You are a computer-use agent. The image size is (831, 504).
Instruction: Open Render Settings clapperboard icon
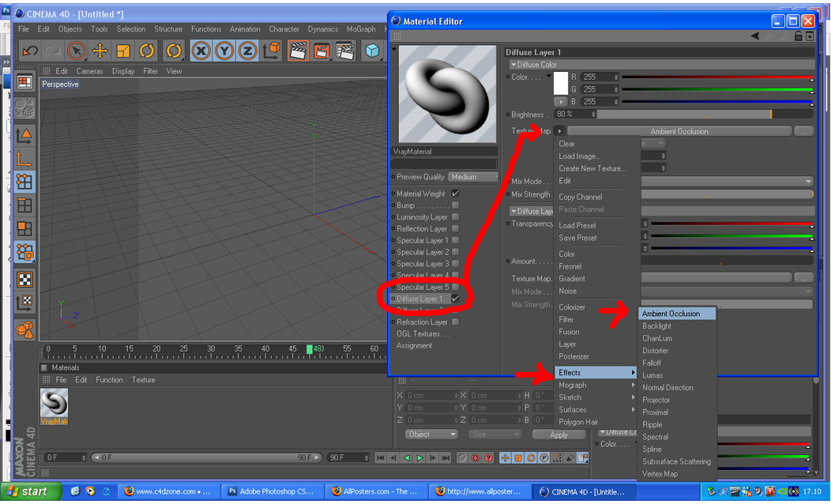(x=345, y=51)
